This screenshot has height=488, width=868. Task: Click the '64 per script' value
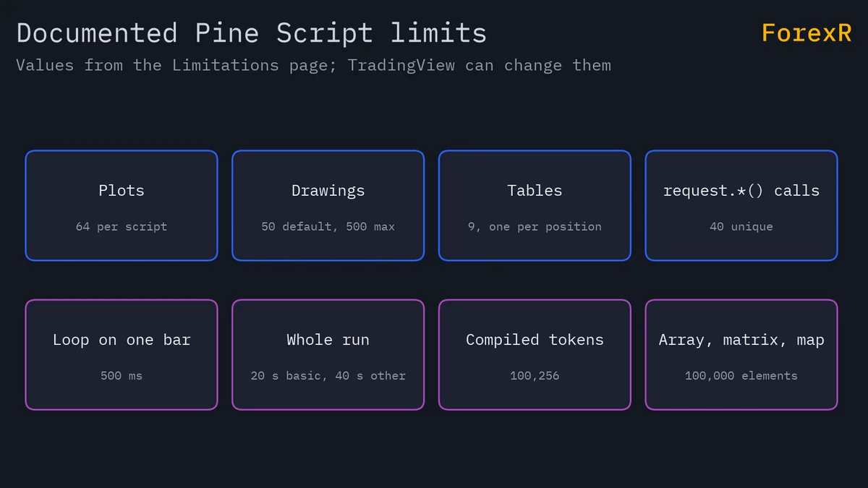click(122, 226)
